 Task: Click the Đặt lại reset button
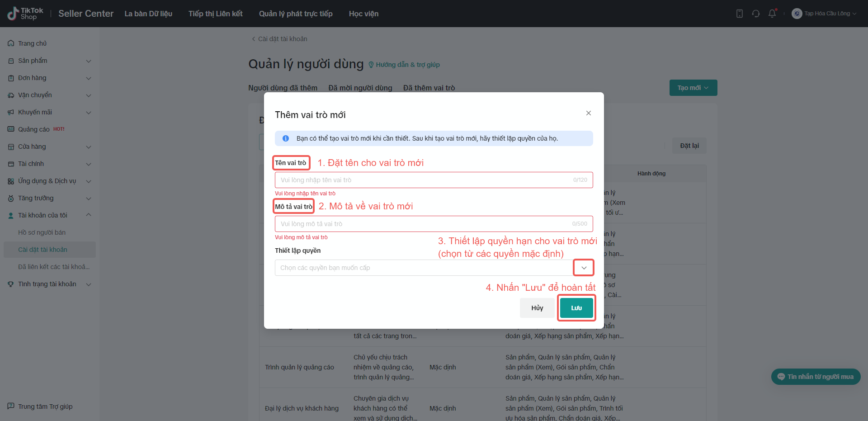pos(689,146)
